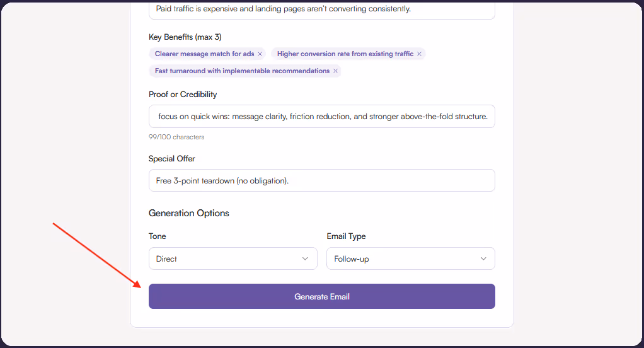Select the 'Fast turnaround with implementable recommendations' chip
The height and width of the screenshot is (348, 644).
pos(244,71)
